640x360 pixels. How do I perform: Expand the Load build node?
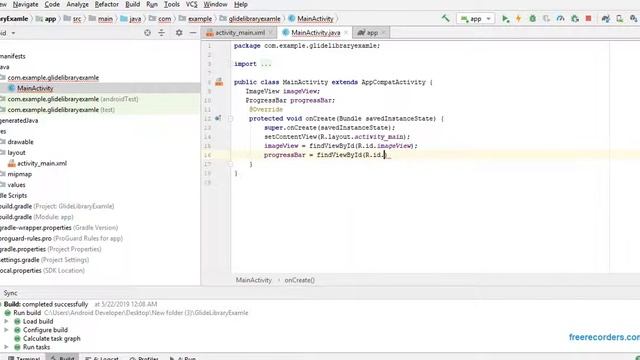[6, 321]
